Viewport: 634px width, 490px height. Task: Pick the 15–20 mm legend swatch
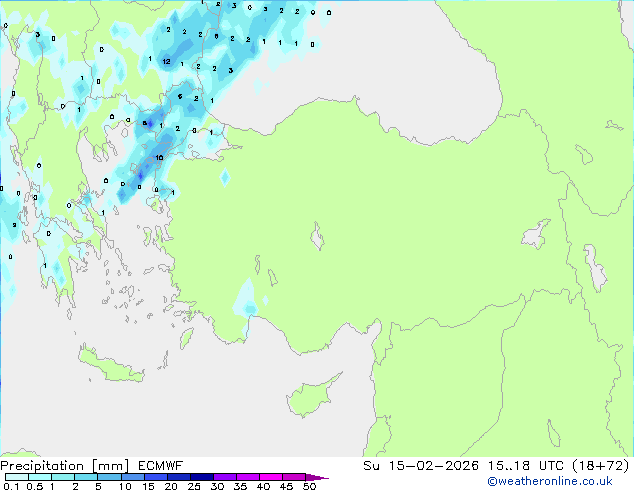click(x=156, y=477)
